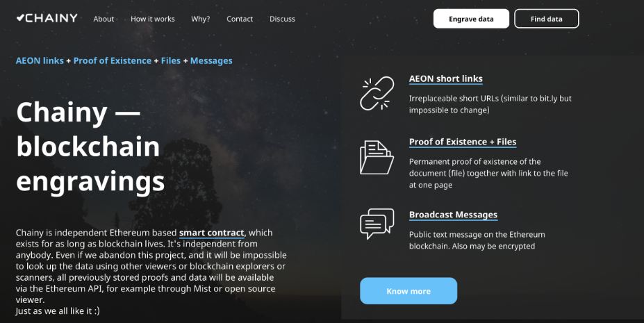Open the About menu item
This screenshot has width=644, height=323.
(x=104, y=19)
